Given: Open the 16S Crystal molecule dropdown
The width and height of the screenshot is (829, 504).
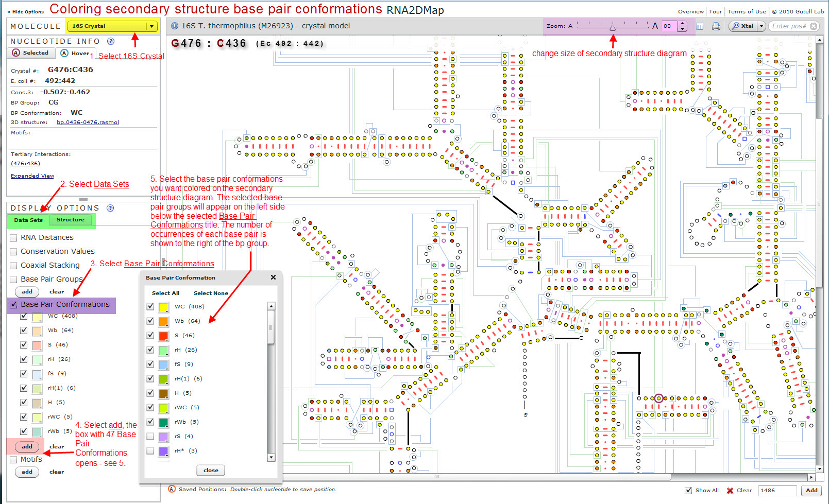Looking at the screenshot, I should (151, 26).
